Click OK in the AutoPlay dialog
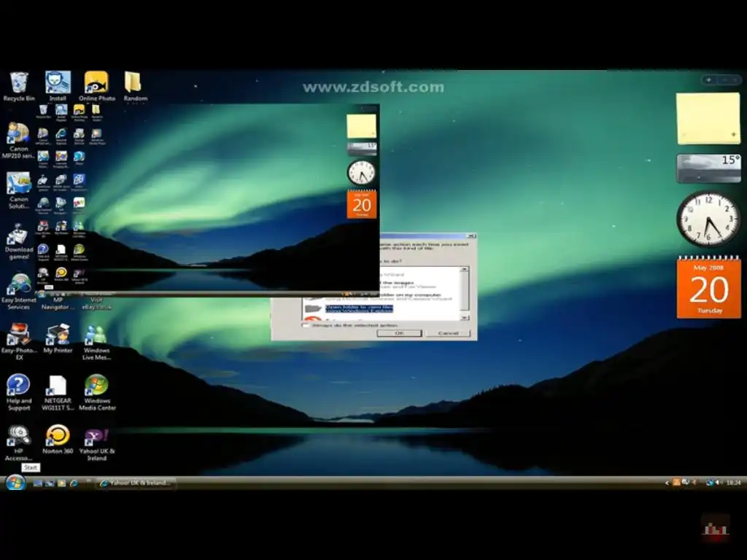 point(400,333)
